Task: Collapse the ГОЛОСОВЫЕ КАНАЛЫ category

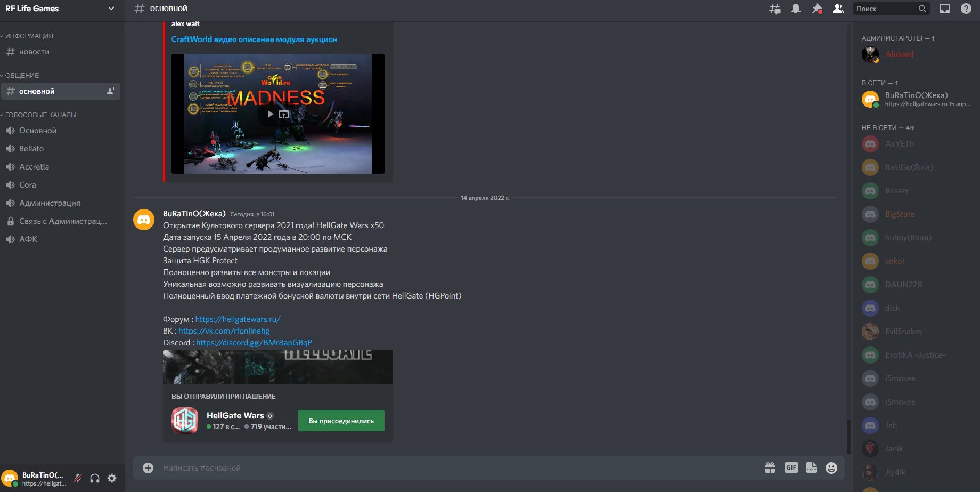Action: pos(40,115)
